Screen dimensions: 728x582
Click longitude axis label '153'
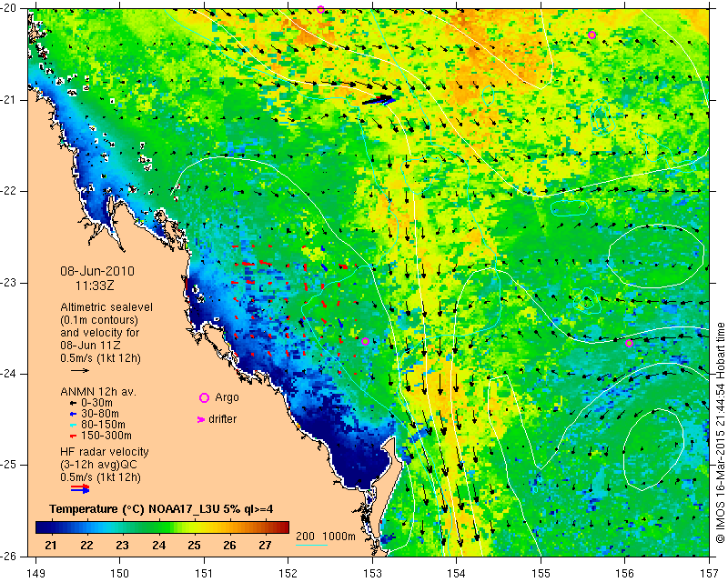coord(372,574)
